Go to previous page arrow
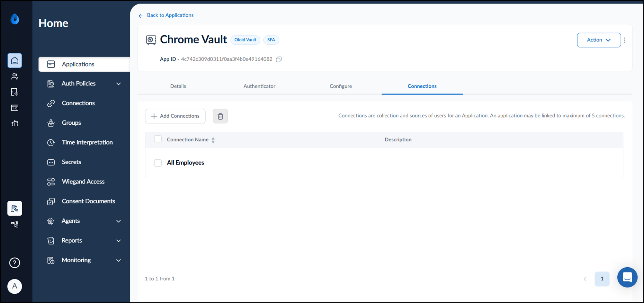 click(585, 279)
